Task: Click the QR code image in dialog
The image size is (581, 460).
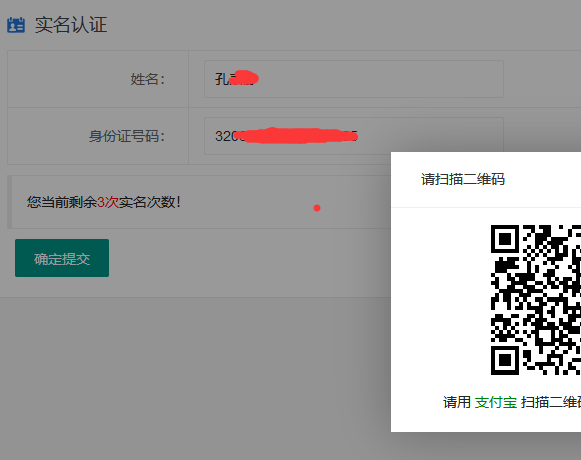Action: [536, 300]
